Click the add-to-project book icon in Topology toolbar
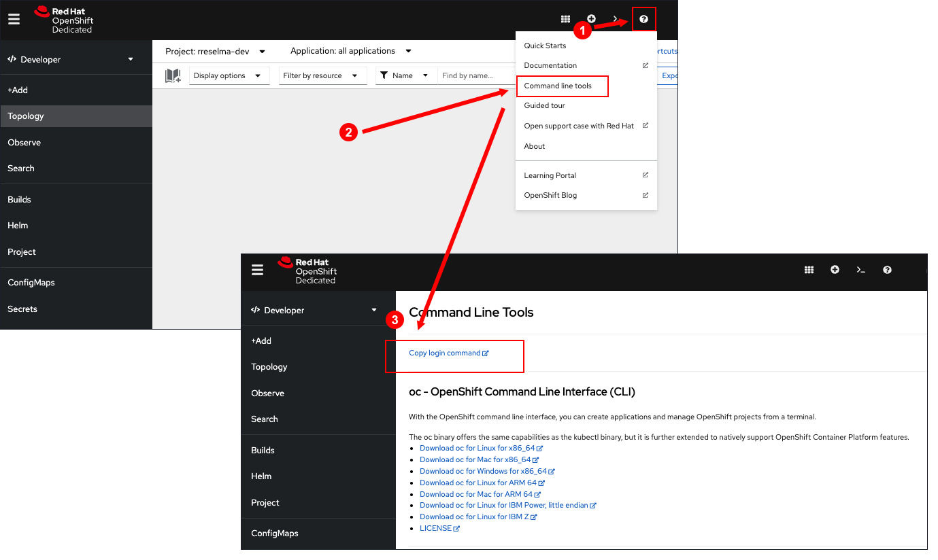 click(x=173, y=75)
